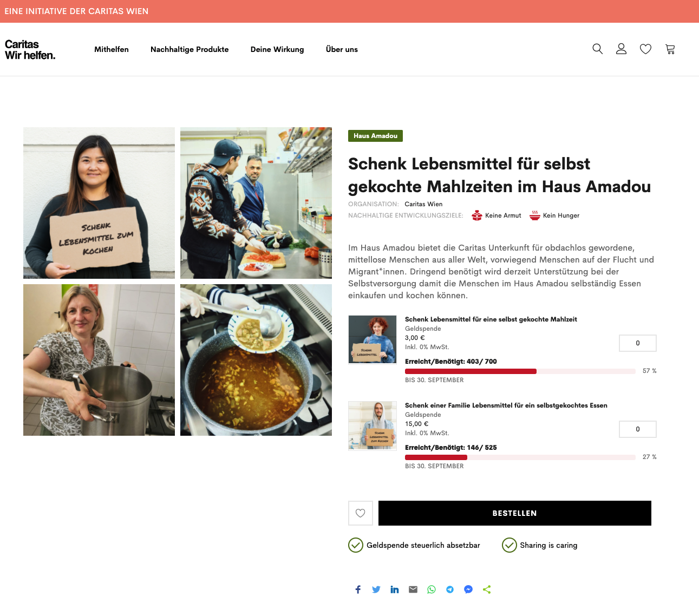Add product to wishlist heart button
Screen dimensions: 699x616
coord(361,513)
